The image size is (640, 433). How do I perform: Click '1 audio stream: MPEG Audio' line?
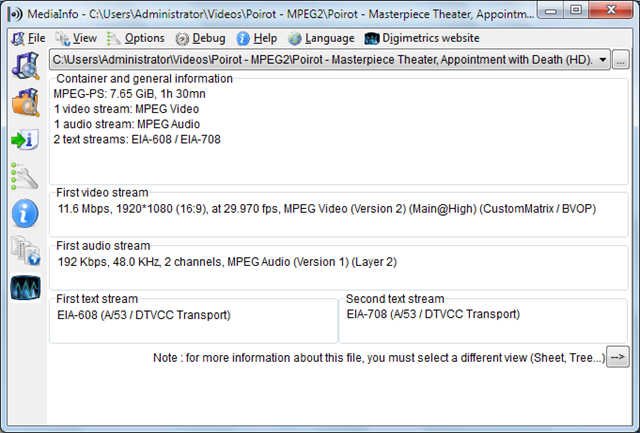(127, 124)
